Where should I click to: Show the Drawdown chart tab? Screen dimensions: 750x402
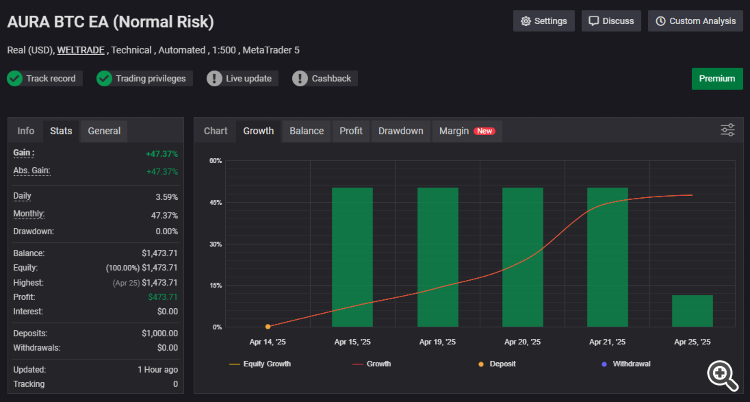click(x=400, y=130)
